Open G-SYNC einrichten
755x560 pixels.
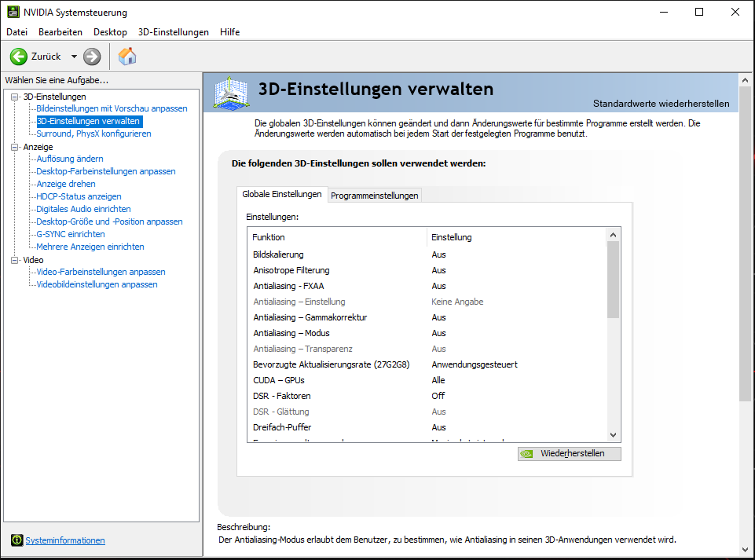pos(71,233)
